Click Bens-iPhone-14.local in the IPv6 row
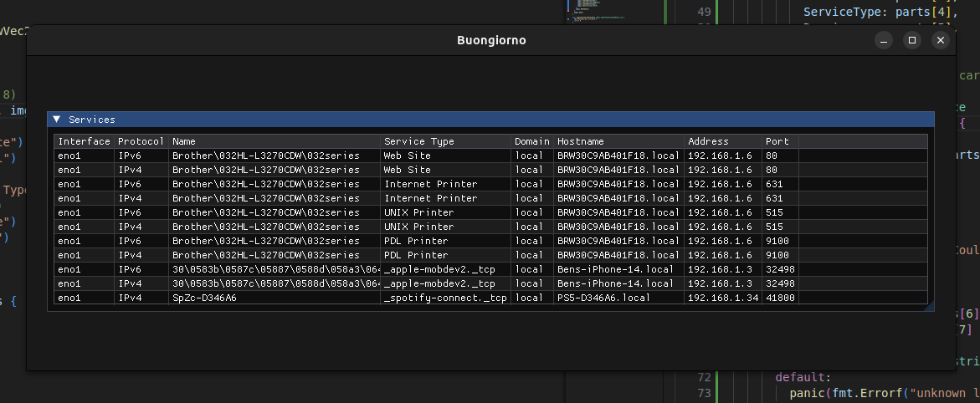Image resolution: width=980 pixels, height=403 pixels. coord(616,269)
